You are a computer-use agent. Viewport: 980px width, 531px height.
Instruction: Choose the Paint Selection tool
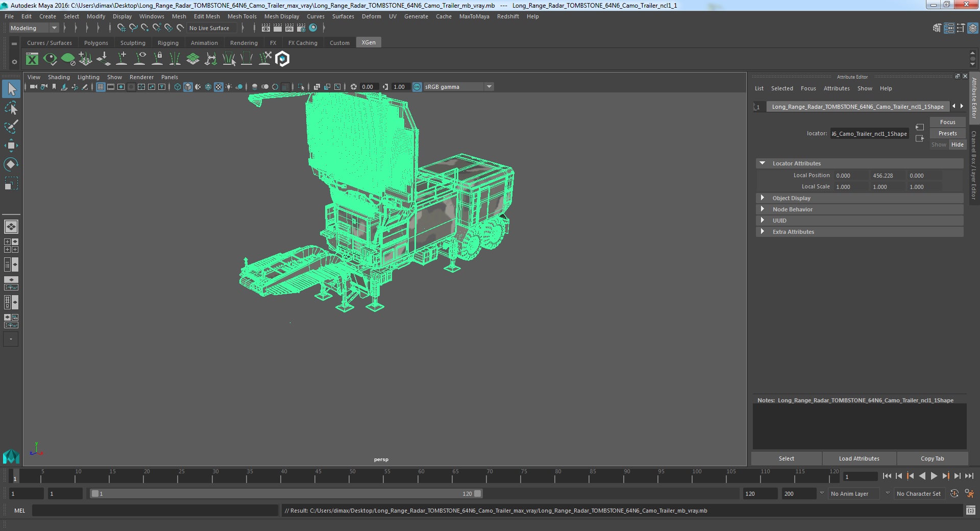[x=11, y=127]
